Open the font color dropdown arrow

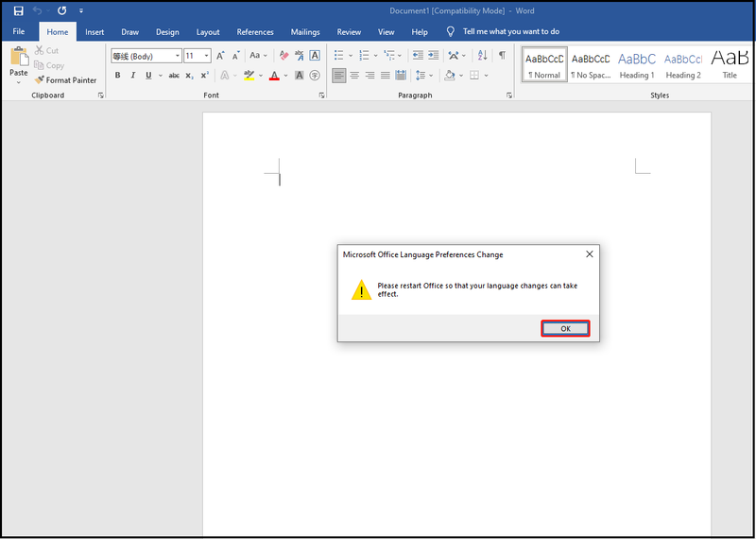point(286,76)
